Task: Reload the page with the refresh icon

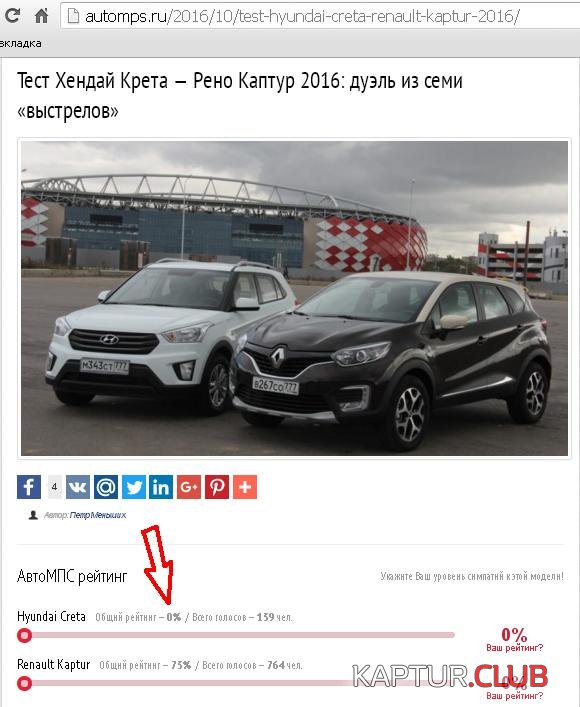Action: [12, 15]
